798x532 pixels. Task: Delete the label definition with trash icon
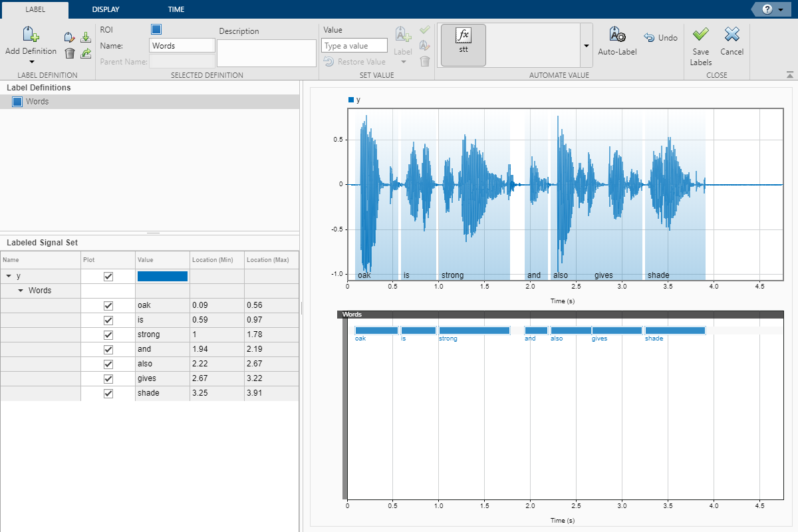click(70, 53)
